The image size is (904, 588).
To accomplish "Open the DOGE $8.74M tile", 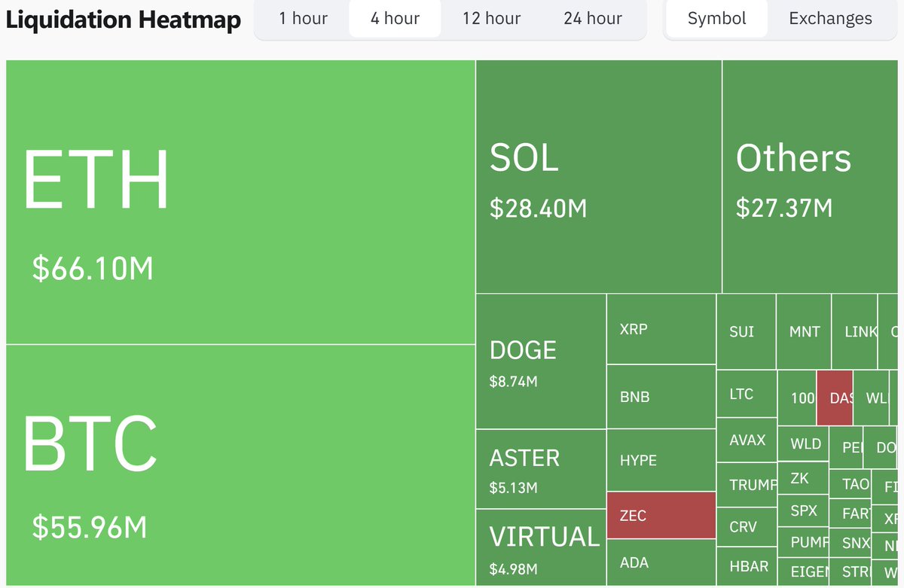I will pos(541,361).
